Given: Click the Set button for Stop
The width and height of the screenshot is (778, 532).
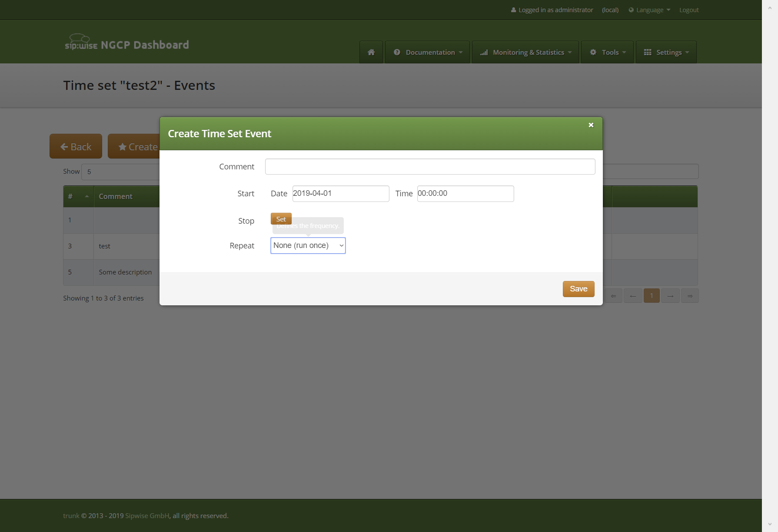Looking at the screenshot, I should pyautogui.click(x=281, y=219).
